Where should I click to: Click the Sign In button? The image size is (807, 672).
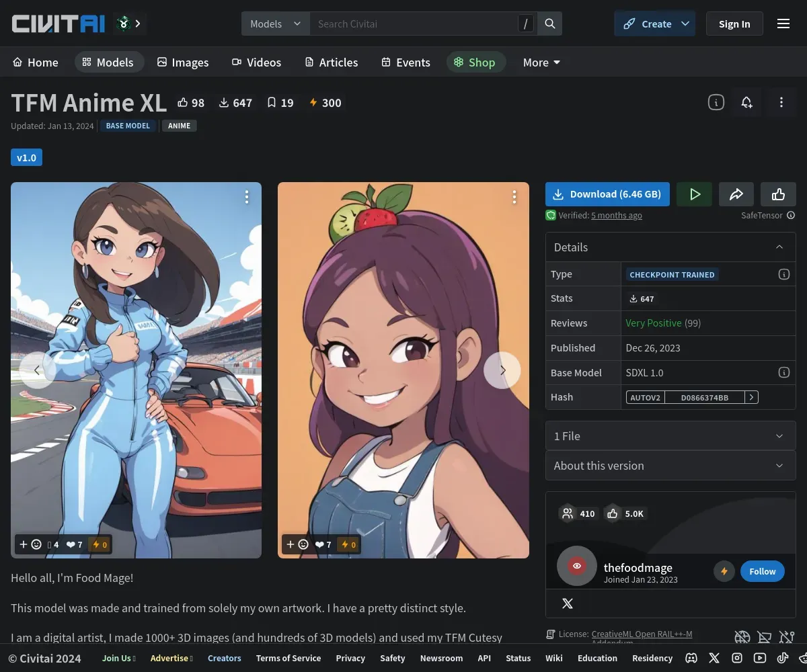coord(734,24)
